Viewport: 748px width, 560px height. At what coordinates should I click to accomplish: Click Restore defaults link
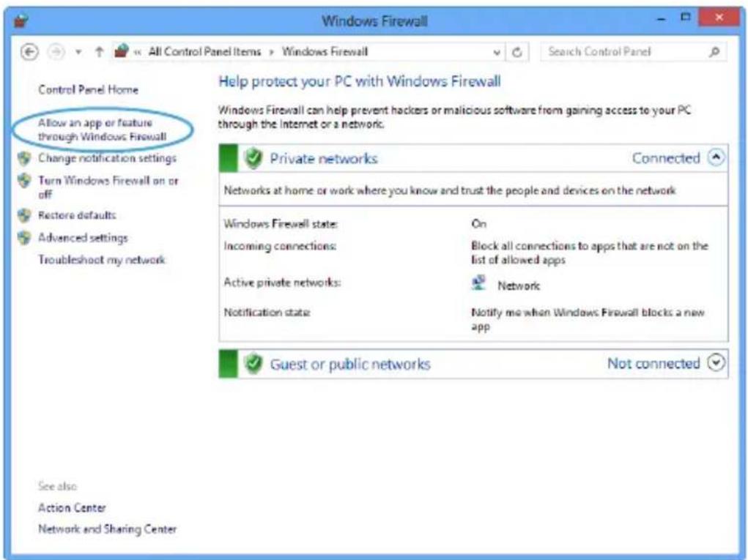point(77,215)
